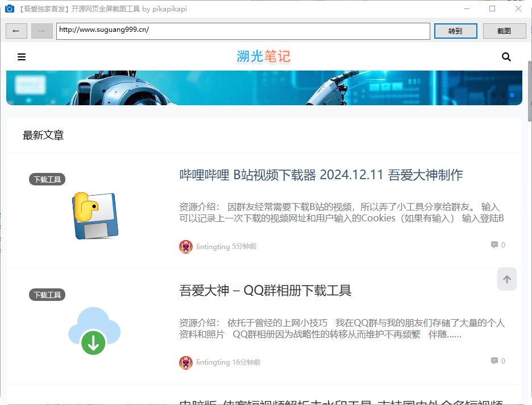The image size is (532, 405).
Task: Click comment icon on the B站视频下载器 article
Action: (494, 245)
